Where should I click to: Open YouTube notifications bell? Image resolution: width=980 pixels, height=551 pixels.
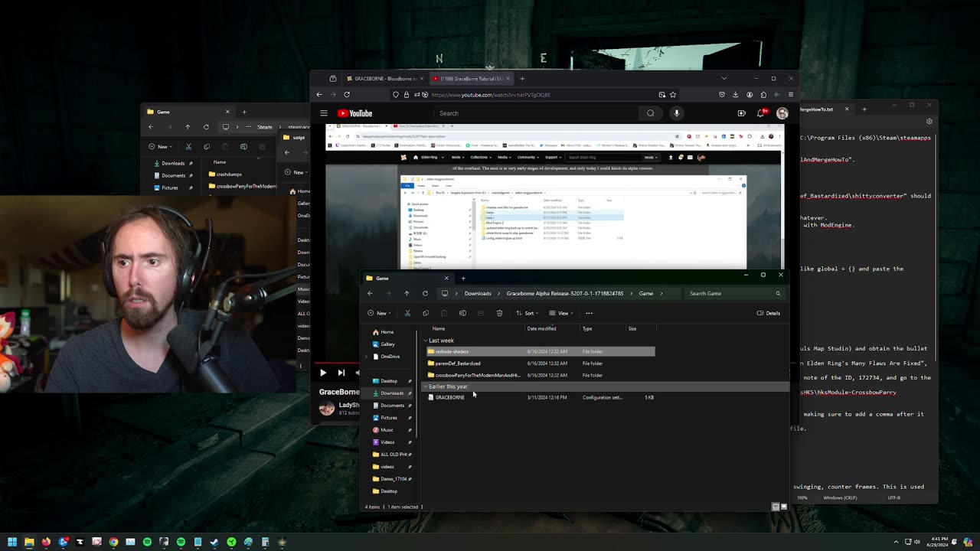[761, 113]
